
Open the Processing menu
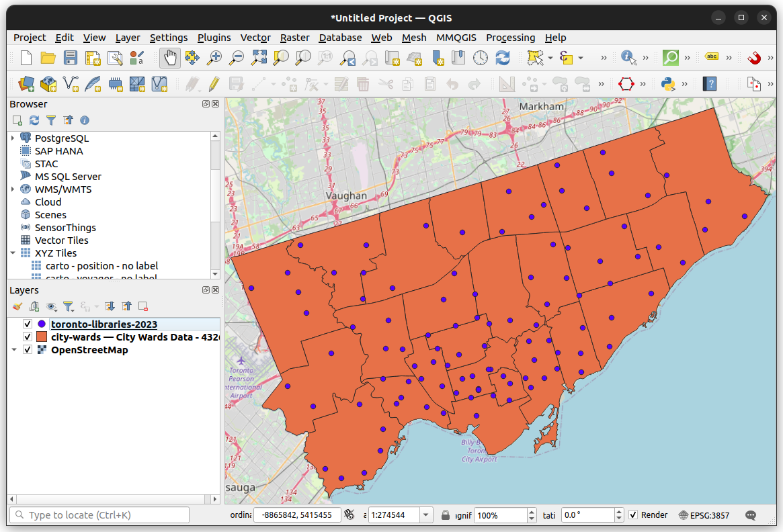click(510, 38)
